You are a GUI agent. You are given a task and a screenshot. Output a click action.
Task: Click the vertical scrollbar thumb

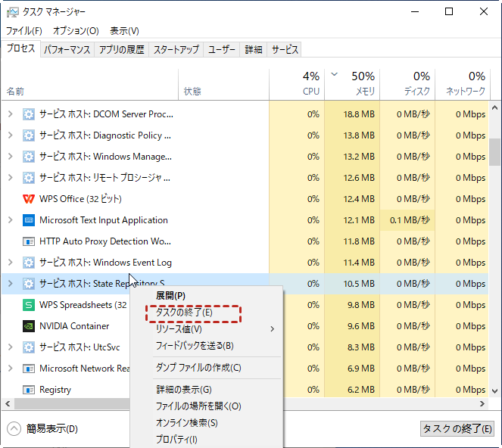click(495, 151)
